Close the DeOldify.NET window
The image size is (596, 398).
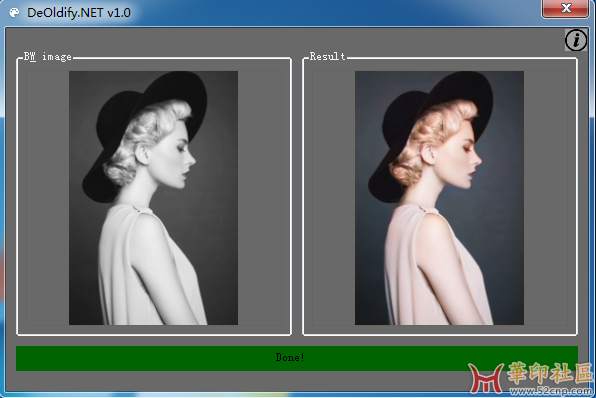566,8
